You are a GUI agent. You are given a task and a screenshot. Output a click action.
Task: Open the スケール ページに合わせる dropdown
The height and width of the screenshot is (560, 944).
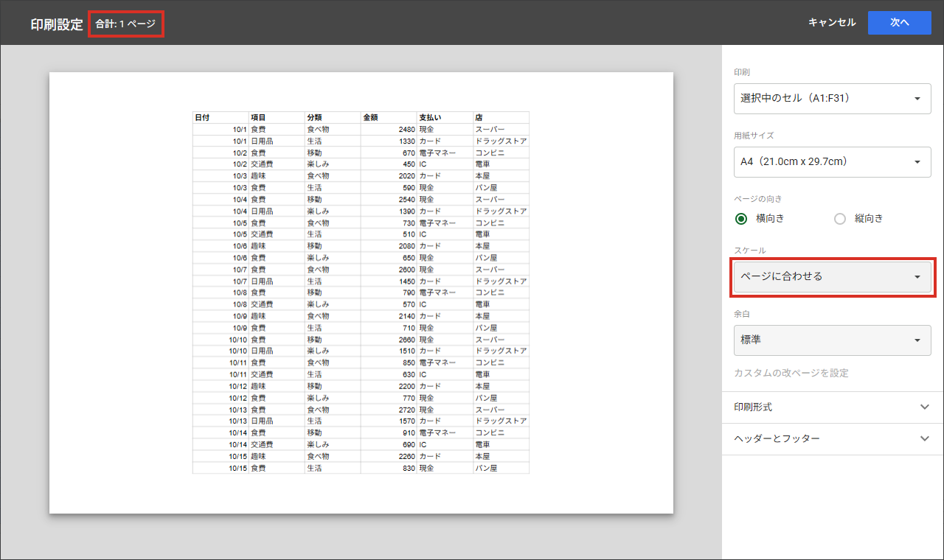pos(832,277)
